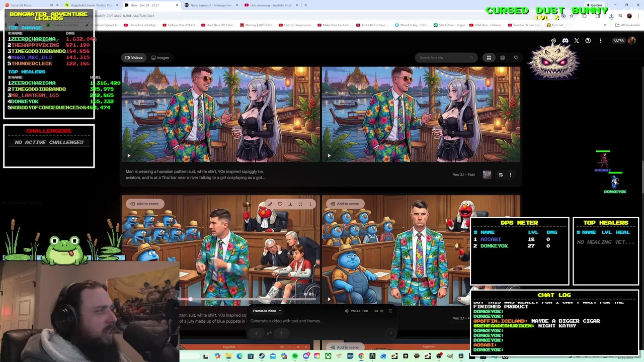Download the courtroom video
The height and width of the screenshot is (362, 644).
point(290,204)
